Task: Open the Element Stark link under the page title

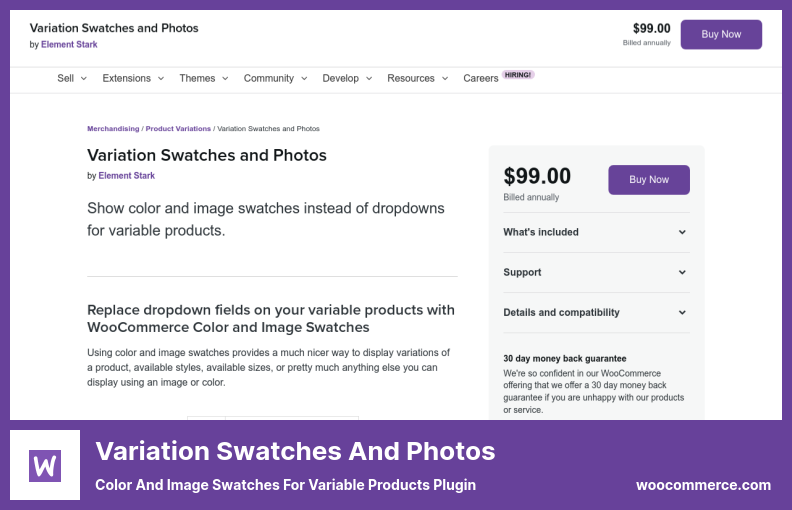Action: (126, 176)
